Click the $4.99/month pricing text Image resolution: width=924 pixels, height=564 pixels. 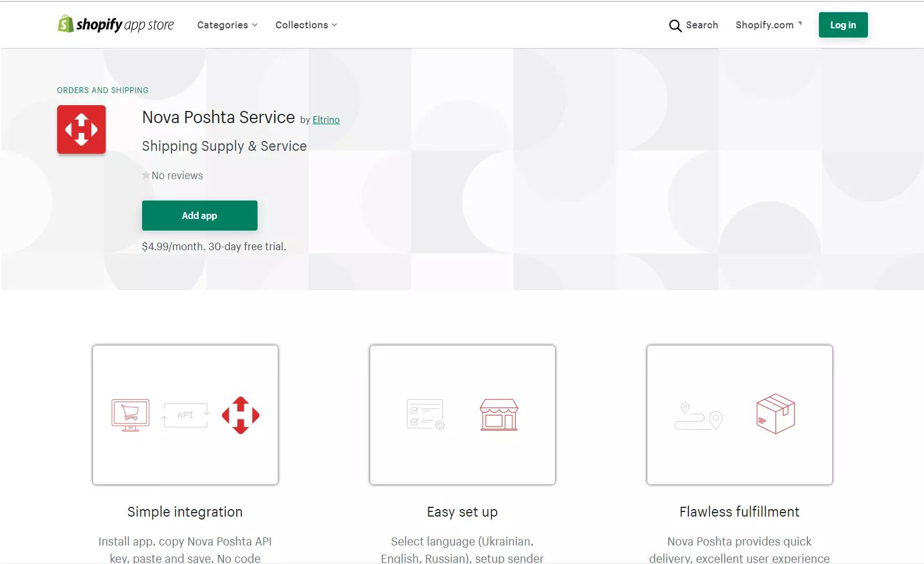(x=214, y=247)
